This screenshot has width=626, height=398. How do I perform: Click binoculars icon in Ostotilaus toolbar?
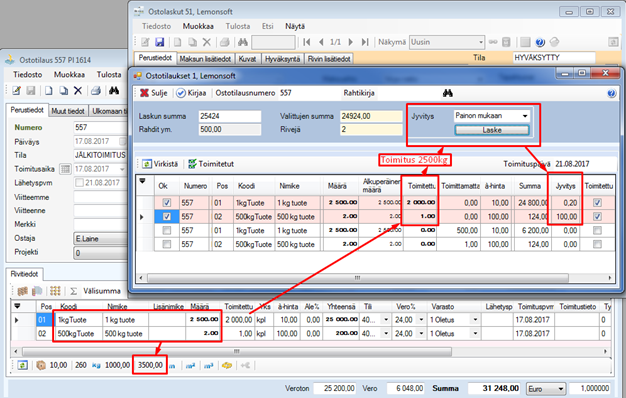point(114,91)
